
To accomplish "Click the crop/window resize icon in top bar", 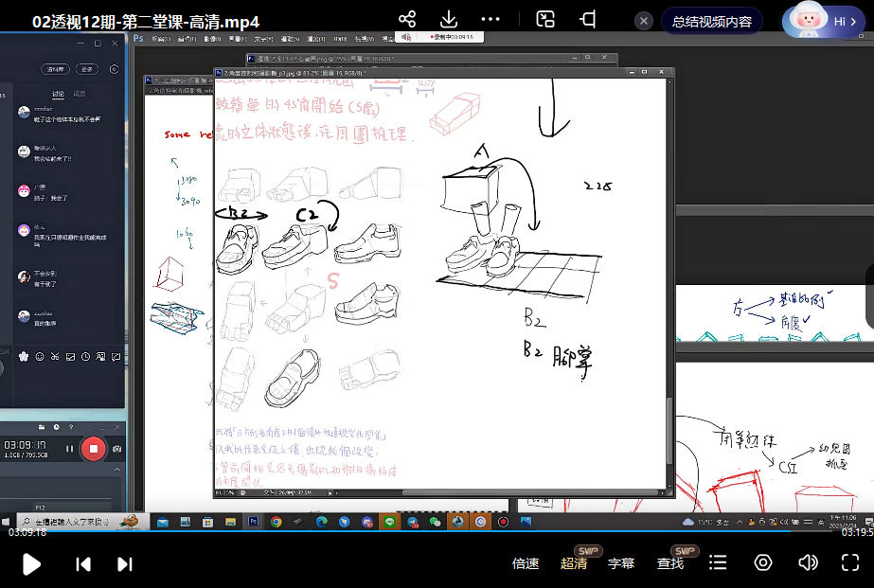I will pos(588,20).
